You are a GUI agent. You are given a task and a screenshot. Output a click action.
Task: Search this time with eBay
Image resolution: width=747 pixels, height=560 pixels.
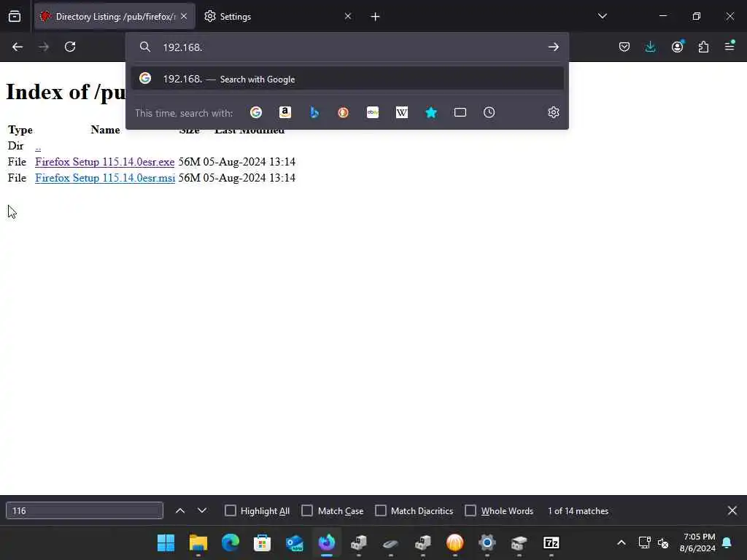(x=373, y=112)
